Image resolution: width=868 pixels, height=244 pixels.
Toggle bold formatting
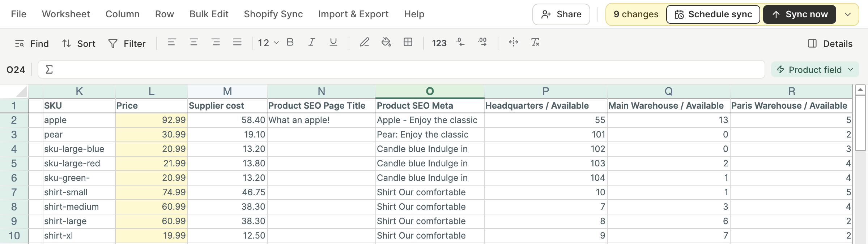click(290, 43)
